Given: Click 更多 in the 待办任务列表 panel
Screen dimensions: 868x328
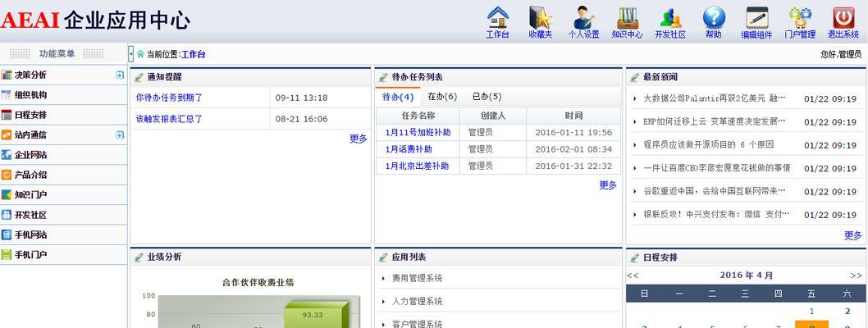Looking at the screenshot, I should 608,185.
